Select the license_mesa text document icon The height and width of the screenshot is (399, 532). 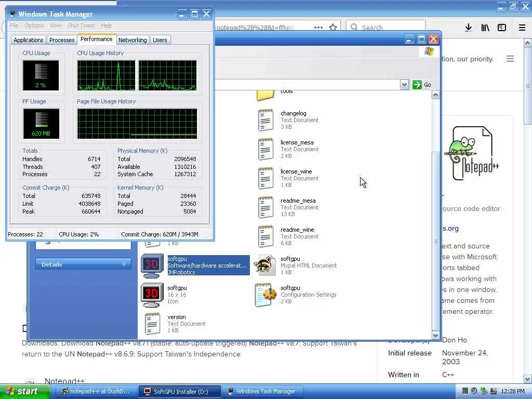pyautogui.click(x=265, y=149)
